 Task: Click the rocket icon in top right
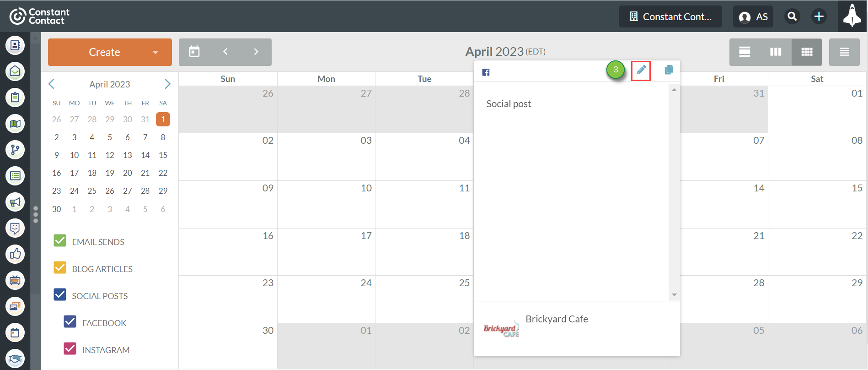coord(852,16)
